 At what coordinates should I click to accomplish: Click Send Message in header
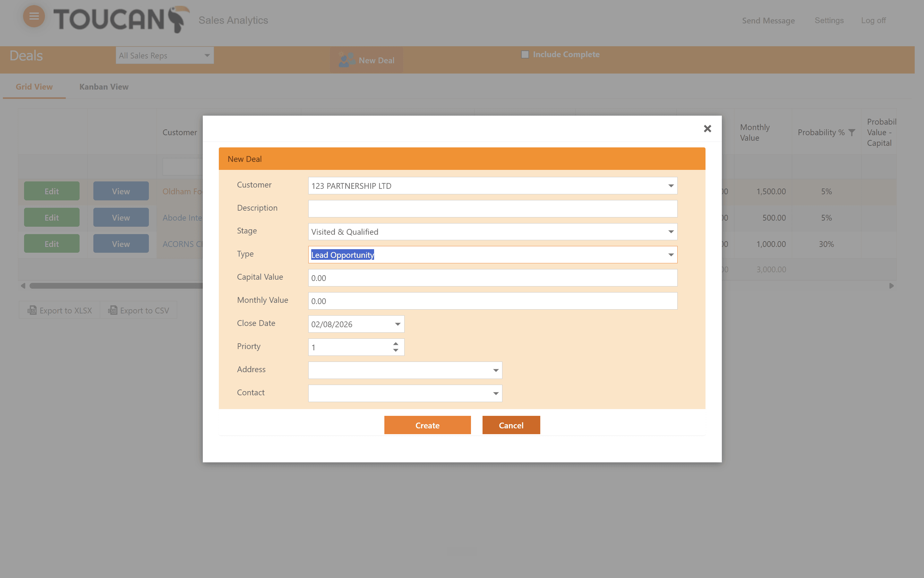coord(768,21)
